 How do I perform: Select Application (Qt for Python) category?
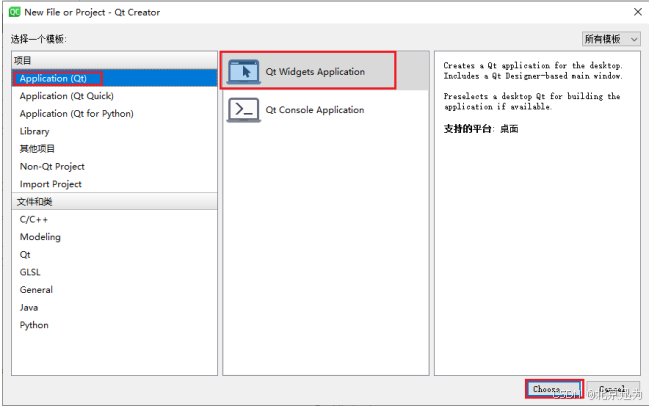pyautogui.click(x=114, y=113)
